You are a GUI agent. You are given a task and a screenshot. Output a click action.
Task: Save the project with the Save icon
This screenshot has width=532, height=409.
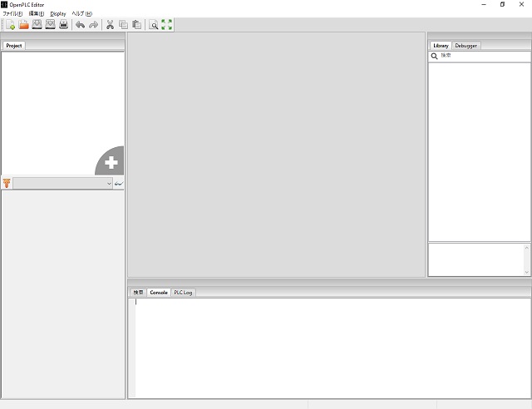tap(37, 25)
